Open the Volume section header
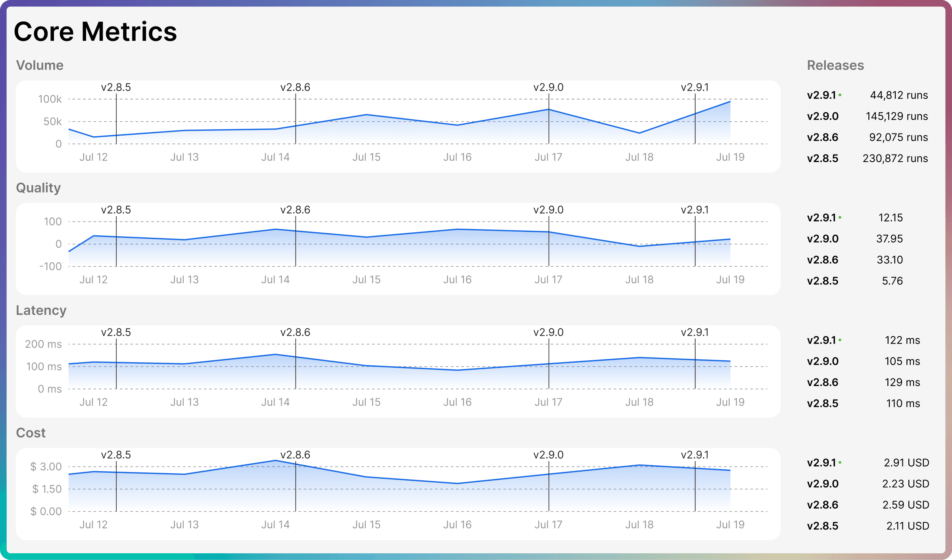Viewport: 952px width, 560px height. 40,65
